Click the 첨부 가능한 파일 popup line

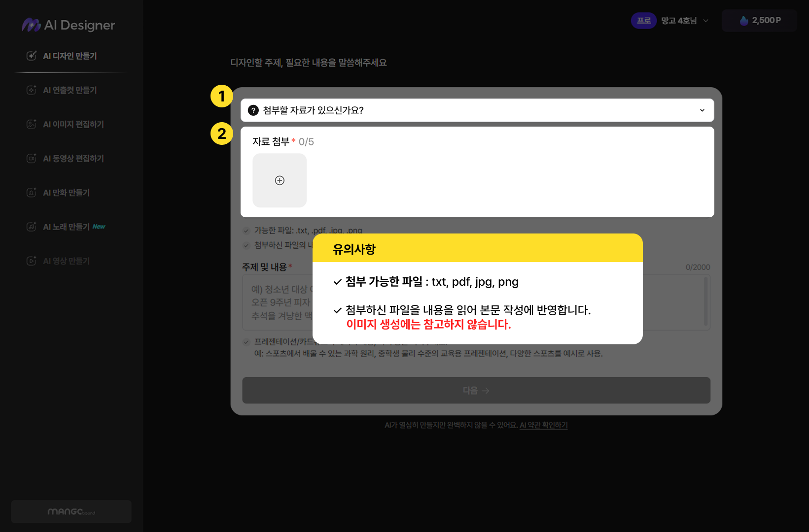tap(426, 282)
